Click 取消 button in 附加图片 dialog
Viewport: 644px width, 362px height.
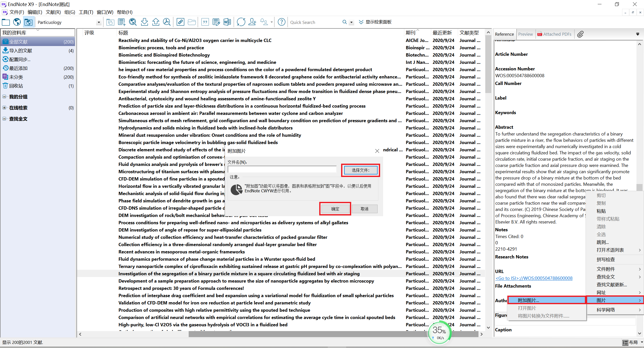pyautogui.click(x=365, y=209)
